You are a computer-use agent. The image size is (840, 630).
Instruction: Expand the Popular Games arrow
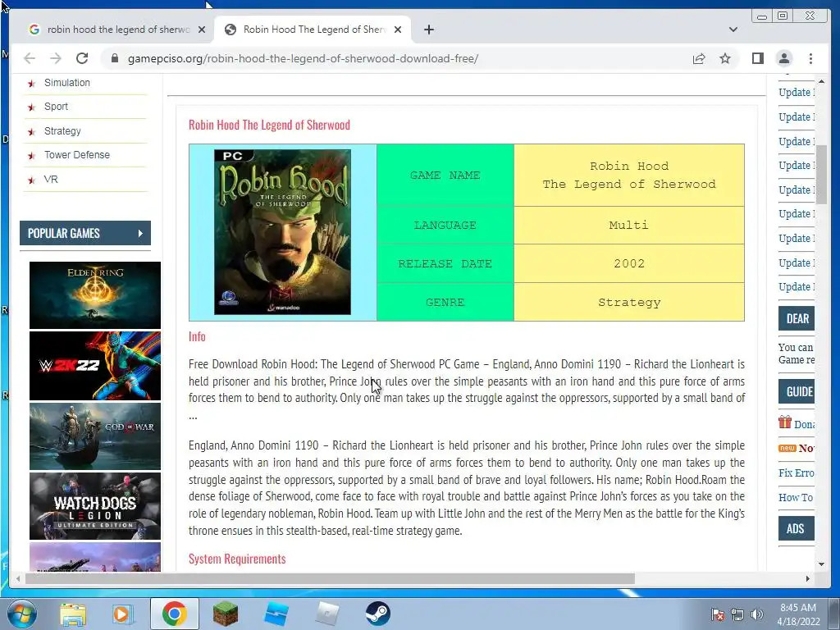click(x=140, y=233)
